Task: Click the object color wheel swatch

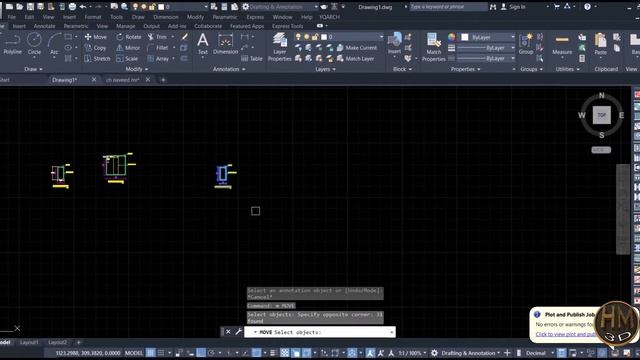Action: tap(451, 37)
